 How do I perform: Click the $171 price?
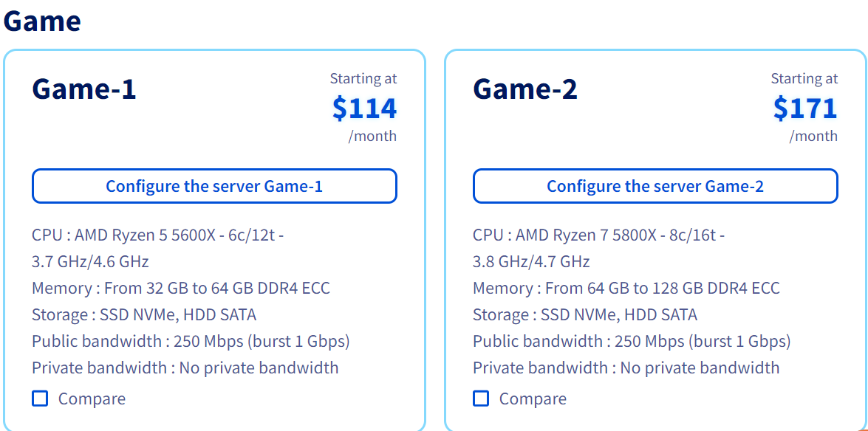pyautogui.click(x=805, y=108)
